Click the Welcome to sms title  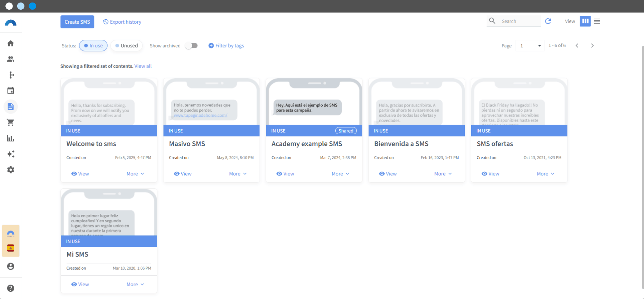coord(91,144)
